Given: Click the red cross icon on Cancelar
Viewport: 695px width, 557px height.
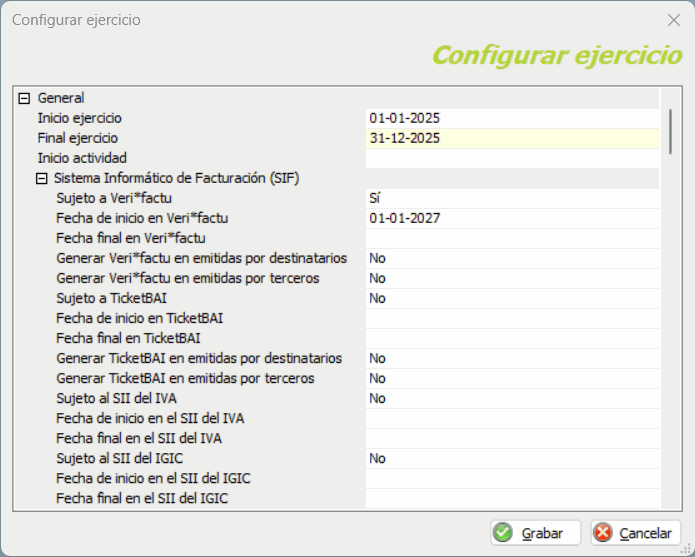Looking at the screenshot, I should 603,533.
